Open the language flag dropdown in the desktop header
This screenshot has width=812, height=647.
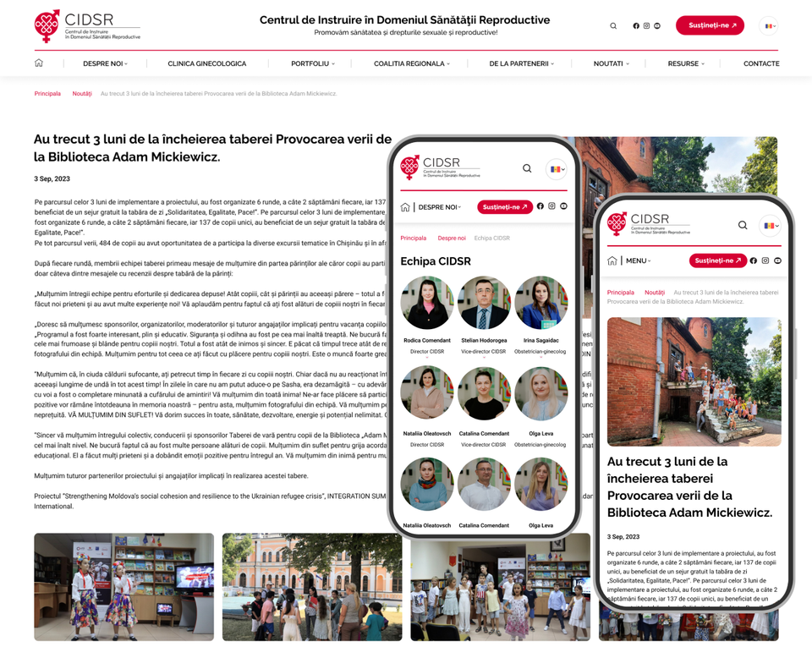[x=769, y=26]
